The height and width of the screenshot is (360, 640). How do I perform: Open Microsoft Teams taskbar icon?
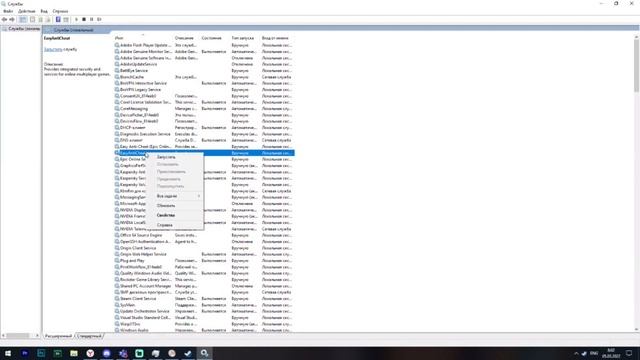[123, 353]
